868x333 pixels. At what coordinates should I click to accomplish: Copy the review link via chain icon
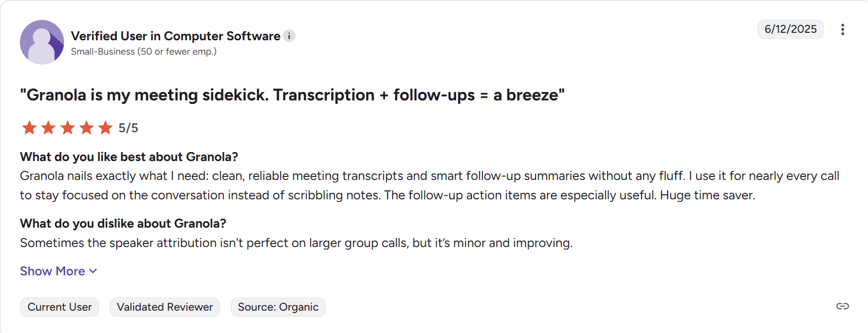point(842,306)
